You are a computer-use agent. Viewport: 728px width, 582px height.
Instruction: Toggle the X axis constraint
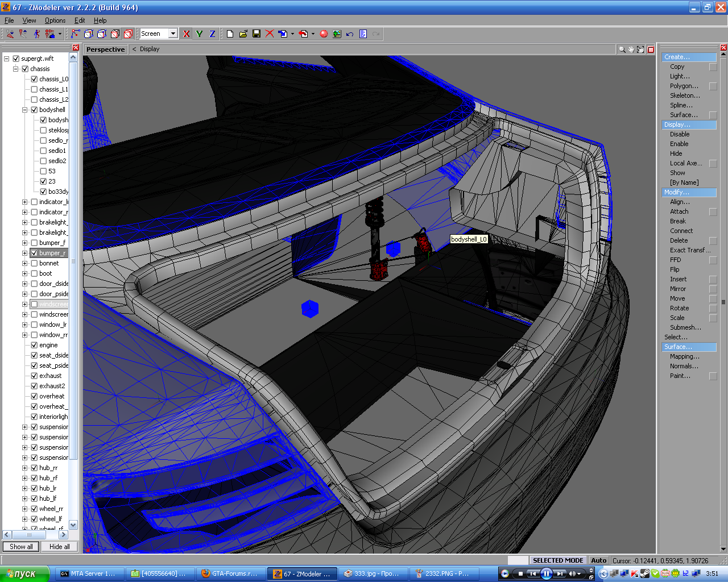186,34
